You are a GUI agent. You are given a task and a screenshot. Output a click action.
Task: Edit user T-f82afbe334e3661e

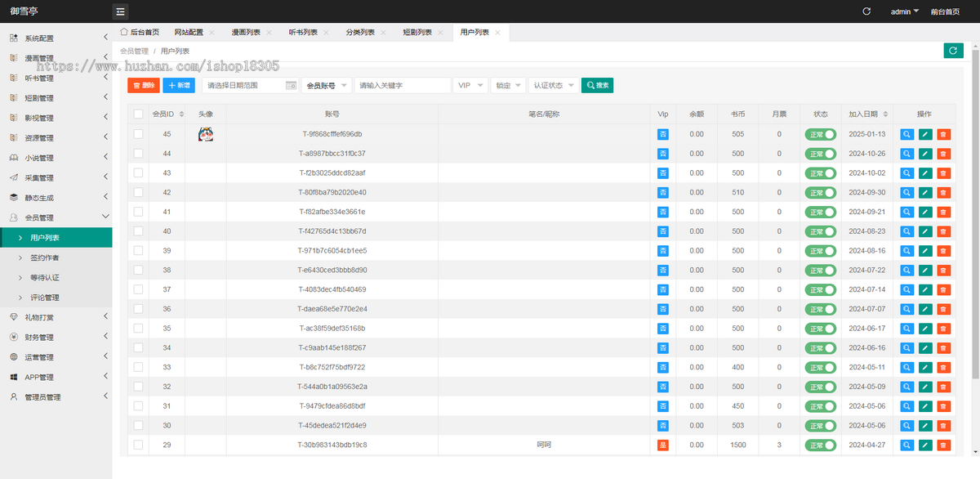pyautogui.click(x=925, y=212)
